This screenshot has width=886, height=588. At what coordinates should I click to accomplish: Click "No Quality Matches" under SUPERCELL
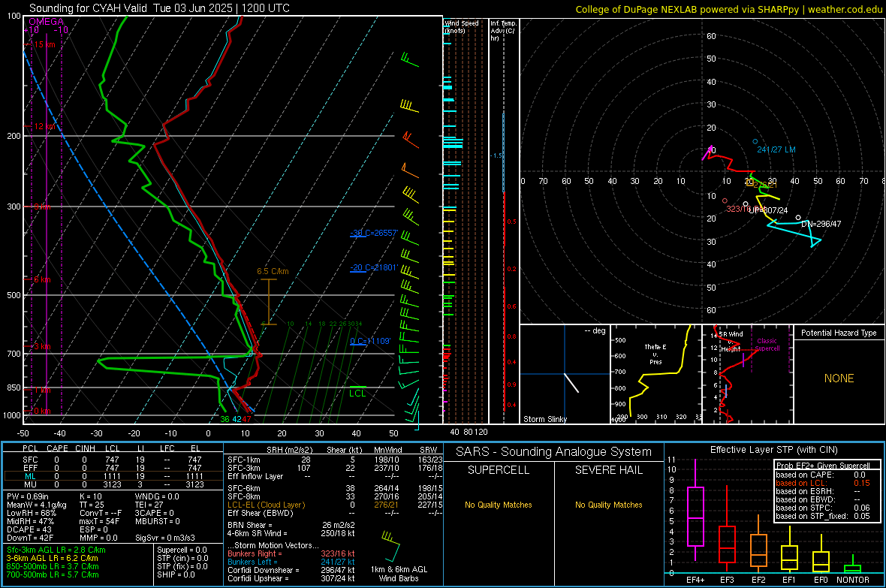[x=499, y=505]
